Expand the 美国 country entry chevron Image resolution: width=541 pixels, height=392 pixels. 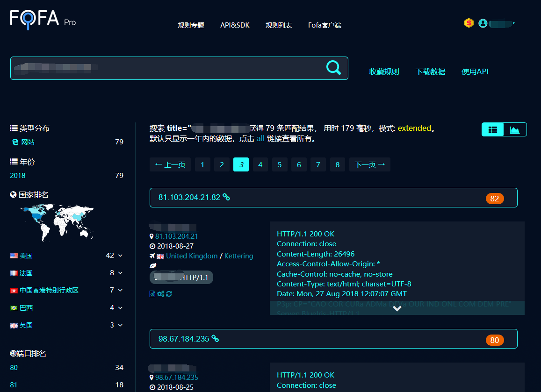[x=121, y=256]
